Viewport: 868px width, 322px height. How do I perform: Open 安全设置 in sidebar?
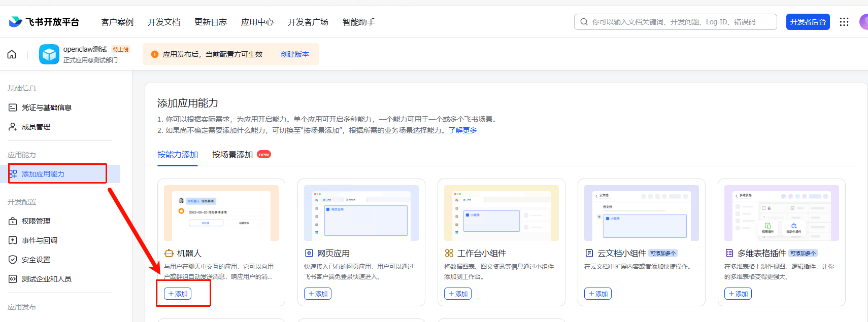click(x=36, y=260)
